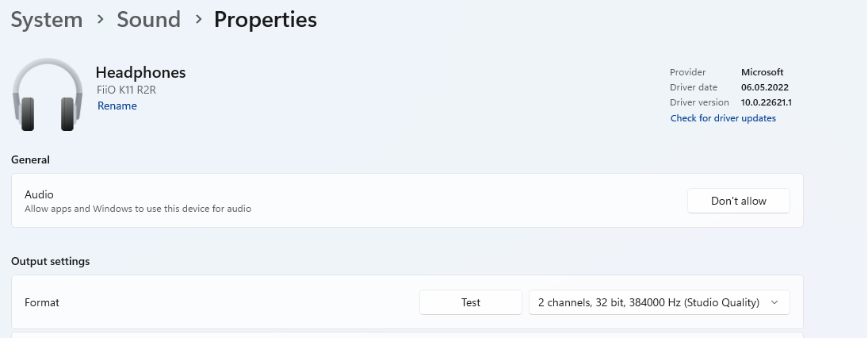The image size is (868, 338).
Task: Click the Headphones device name
Action: pyautogui.click(x=140, y=72)
